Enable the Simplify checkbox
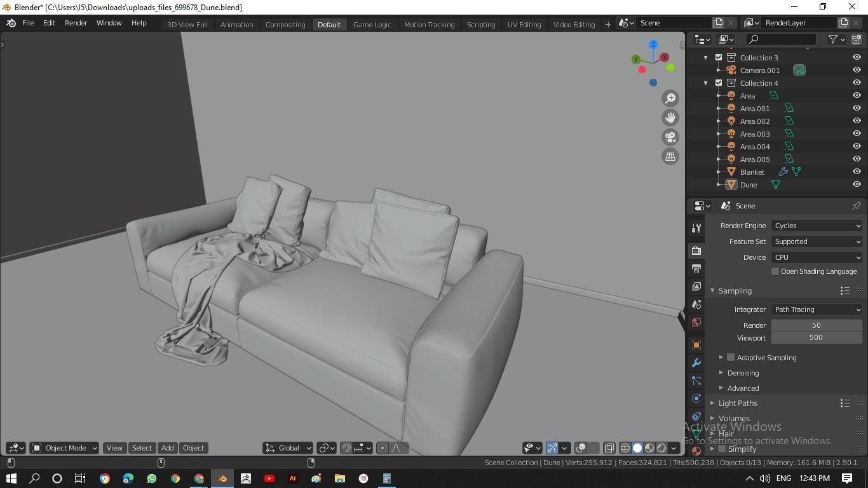This screenshot has width=868, height=488. point(722,449)
